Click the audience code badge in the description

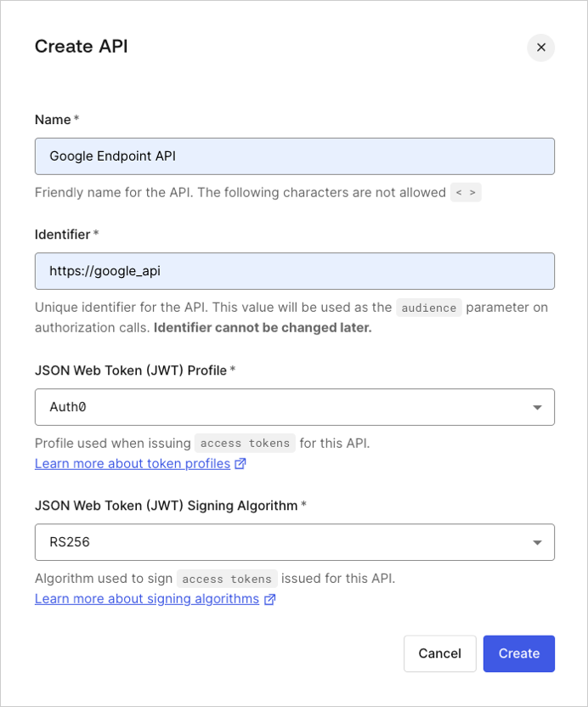tap(428, 308)
